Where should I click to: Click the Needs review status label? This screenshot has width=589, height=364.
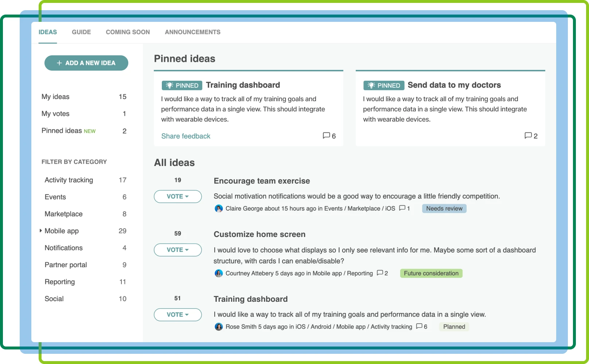point(444,209)
